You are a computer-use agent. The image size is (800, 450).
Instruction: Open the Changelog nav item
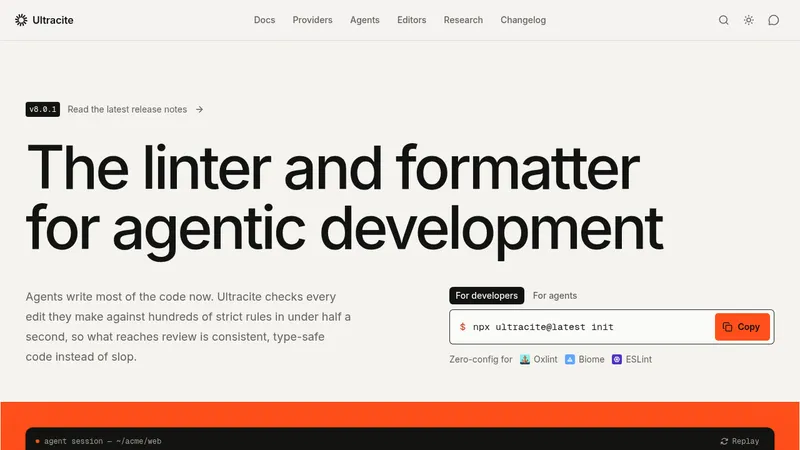523,20
